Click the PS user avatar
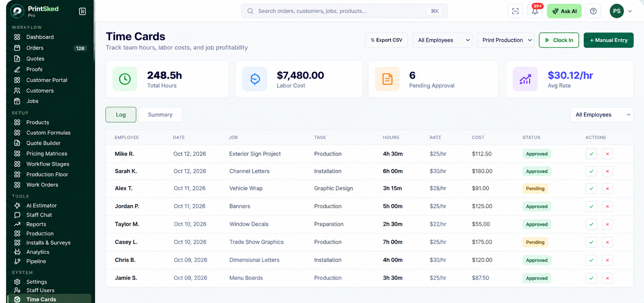 click(x=617, y=11)
